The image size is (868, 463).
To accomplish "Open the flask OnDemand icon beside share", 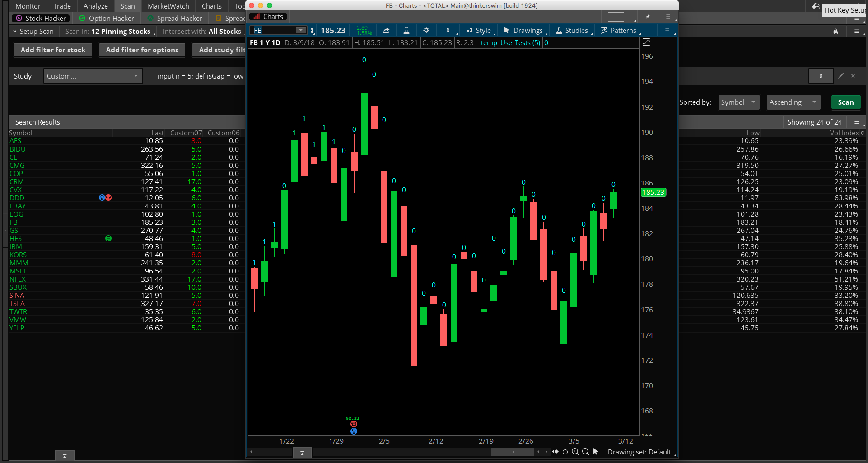I will point(406,30).
